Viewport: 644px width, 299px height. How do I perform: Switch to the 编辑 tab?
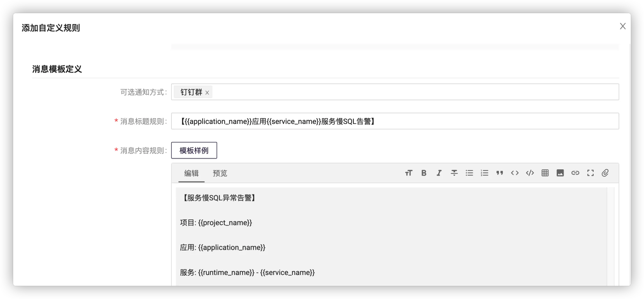click(191, 173)
